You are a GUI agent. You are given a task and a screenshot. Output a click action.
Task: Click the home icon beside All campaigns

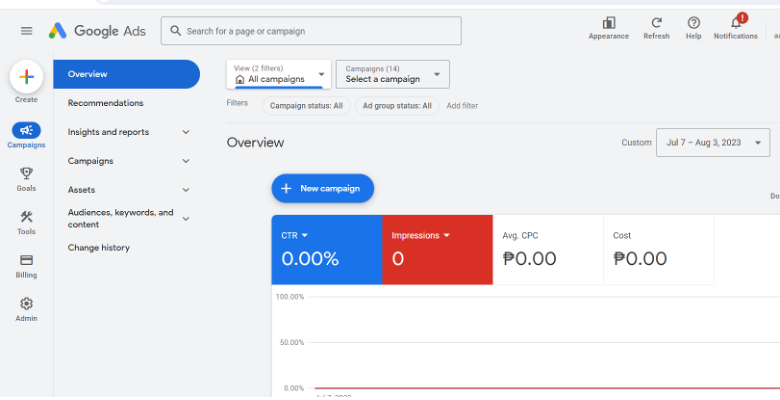tap(240, 80)
